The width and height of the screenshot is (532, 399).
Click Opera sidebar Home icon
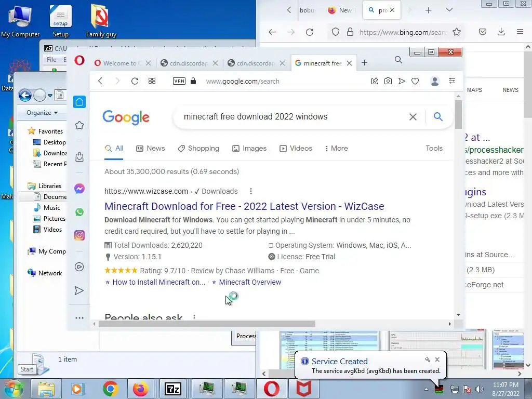pos(79,102)
